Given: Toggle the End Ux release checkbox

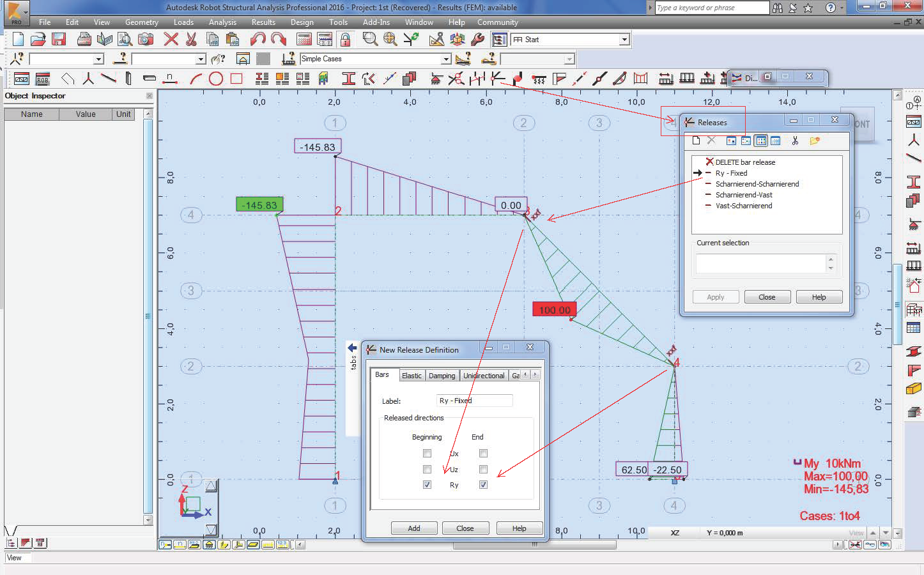Looking at the screenshot, I should (x=483, y=454).
